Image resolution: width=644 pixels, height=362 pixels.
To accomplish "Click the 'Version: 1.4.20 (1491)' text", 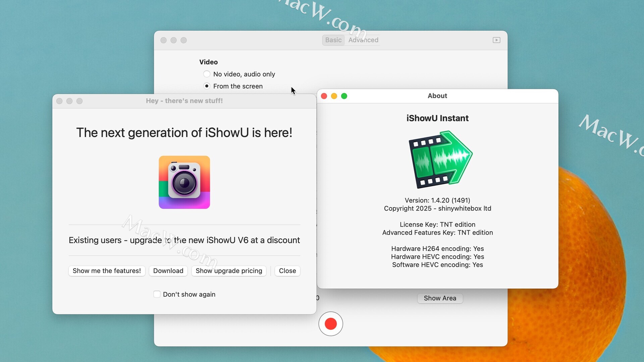I will pos(437,200).
